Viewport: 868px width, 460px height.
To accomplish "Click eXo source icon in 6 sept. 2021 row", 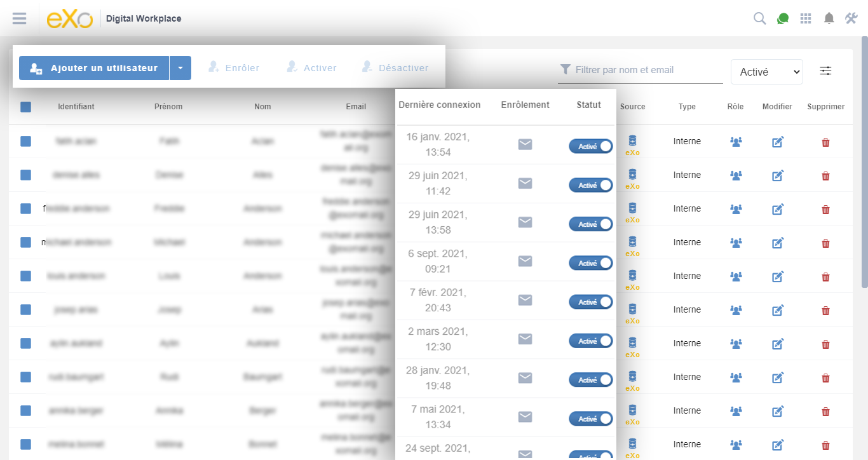I will pyautogui.click(x=632, y=247).
